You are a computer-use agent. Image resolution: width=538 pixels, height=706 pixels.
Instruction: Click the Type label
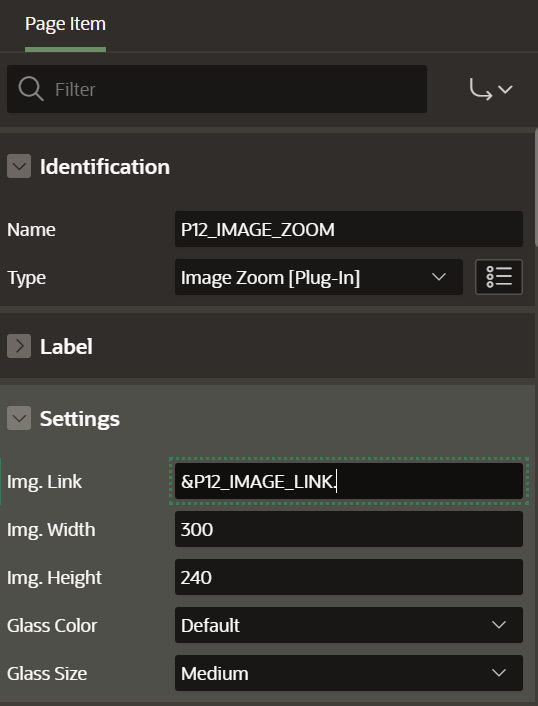point(26,278)
